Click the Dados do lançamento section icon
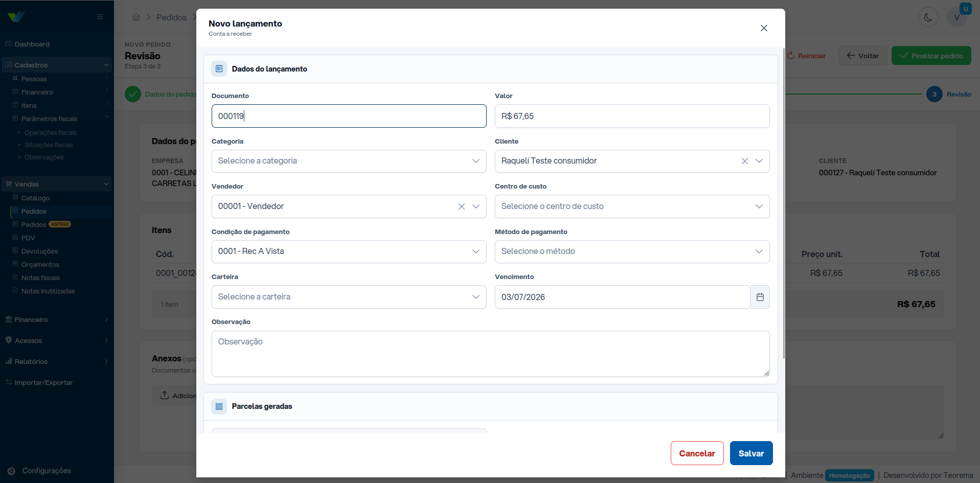 point(219,69)
